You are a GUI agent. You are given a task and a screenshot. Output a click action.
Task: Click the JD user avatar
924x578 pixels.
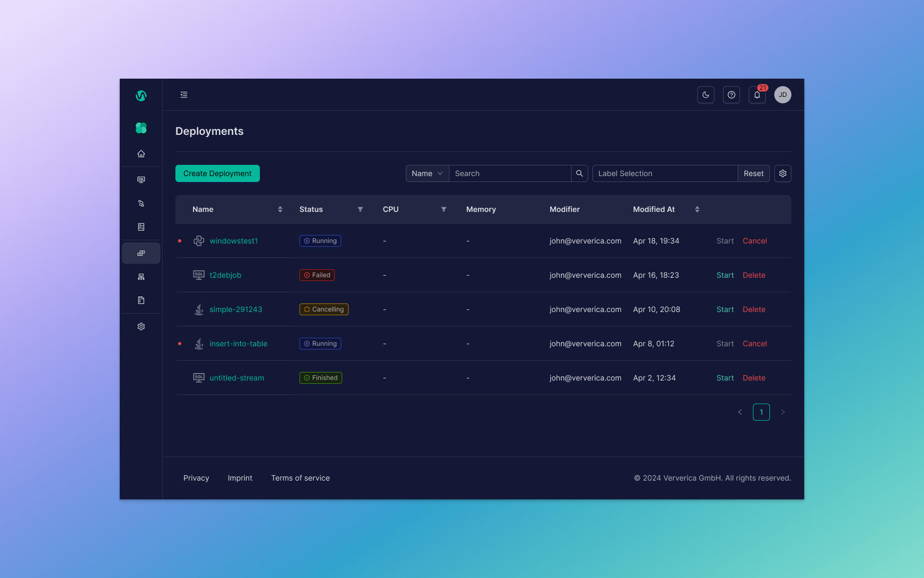point(782,95)
